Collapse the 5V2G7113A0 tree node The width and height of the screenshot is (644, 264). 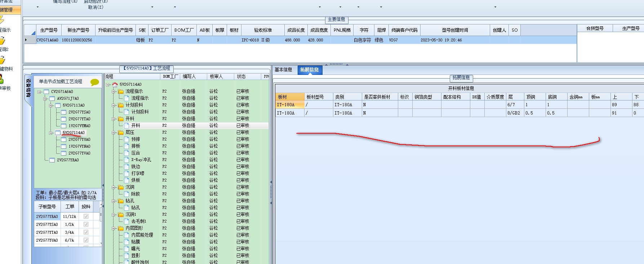pos(51,106)
